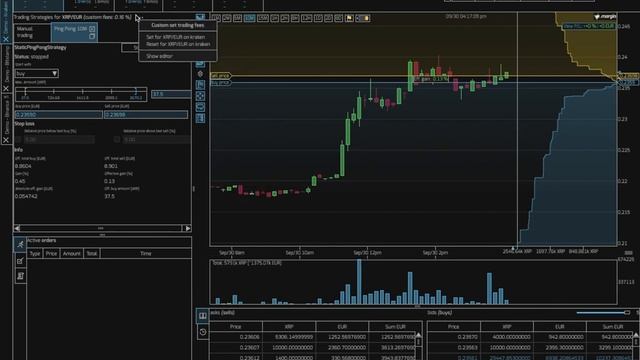Focus the 37.5 amount input field
Image resolution: width=640 pixels, height=360 pixels.
[171, 94]
